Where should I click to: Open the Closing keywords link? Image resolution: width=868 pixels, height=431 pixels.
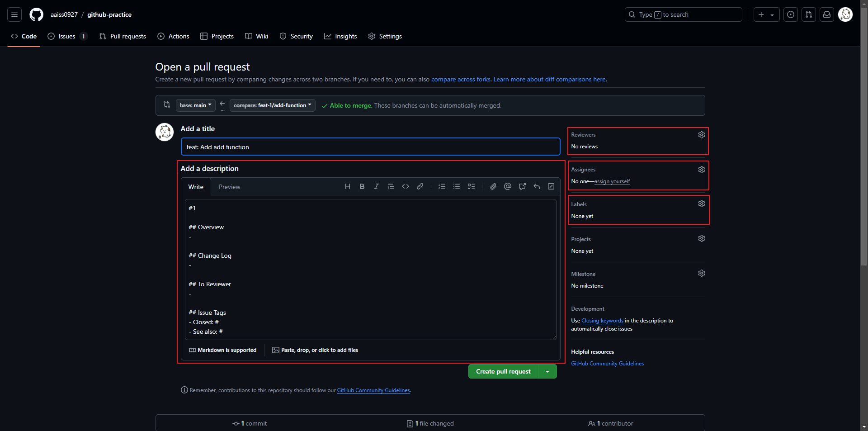click(602, 321)
